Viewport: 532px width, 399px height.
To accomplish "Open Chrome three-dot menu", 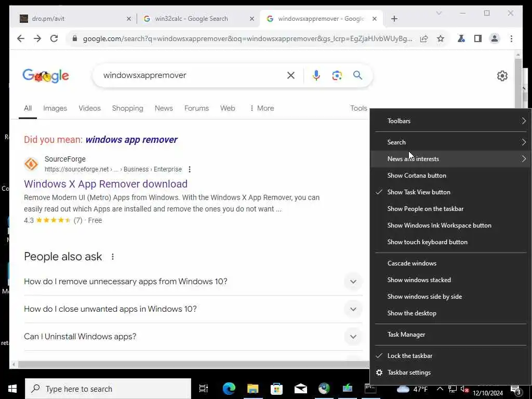I will point(511,38).
